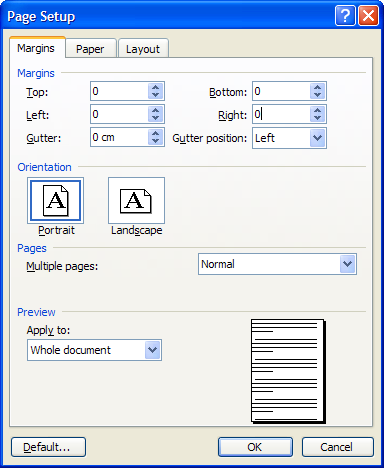
Task: Click the Top margin input field
Action: [119, 91]
